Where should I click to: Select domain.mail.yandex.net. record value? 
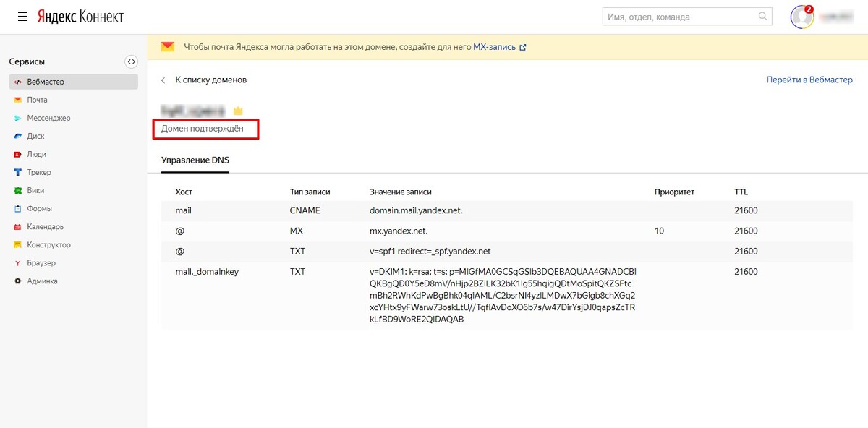click(x=416, y=210)
